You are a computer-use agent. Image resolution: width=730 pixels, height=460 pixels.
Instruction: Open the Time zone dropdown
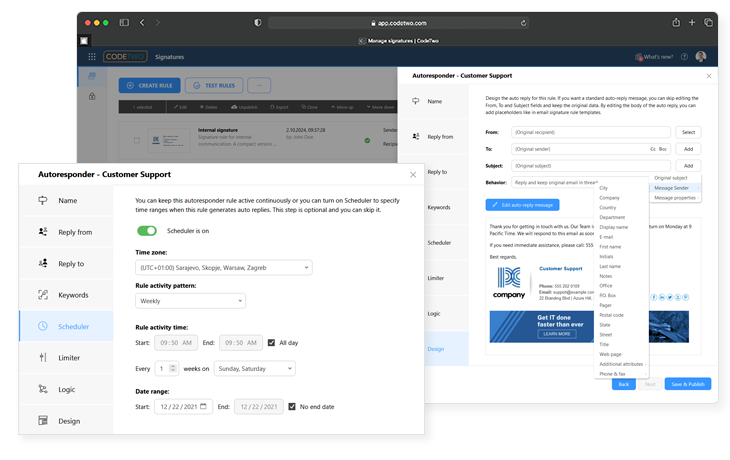(x=223, y=267)
